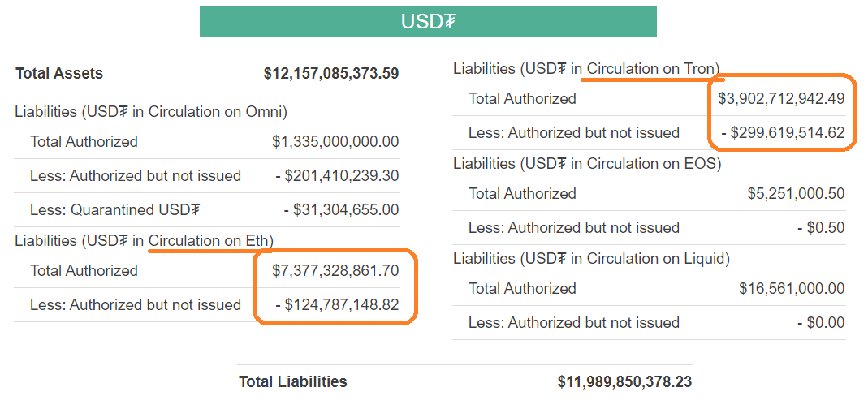Viewport: 868px width, 409px height.
Task: Select Omni Total Authorized amount $1,335,000,000.00
Action: (x=335, y=141)
